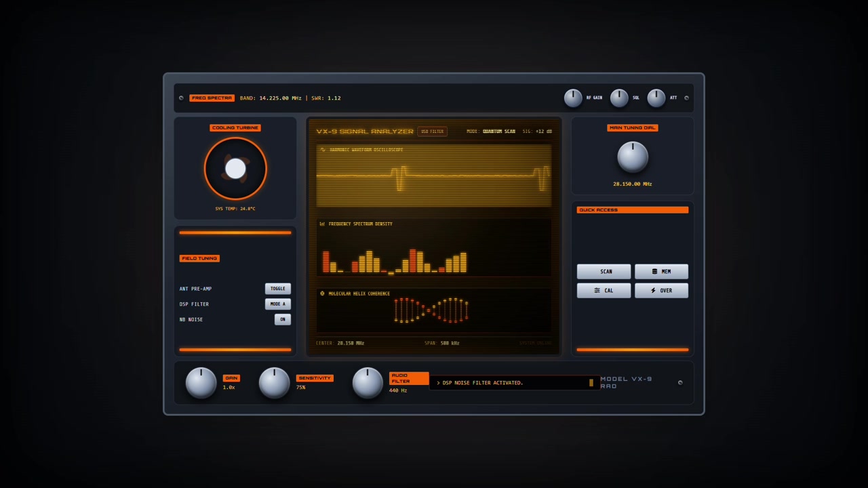Click the Main Tuning Dial knob
The image size is (868, 488).
[x=633, y=157]
